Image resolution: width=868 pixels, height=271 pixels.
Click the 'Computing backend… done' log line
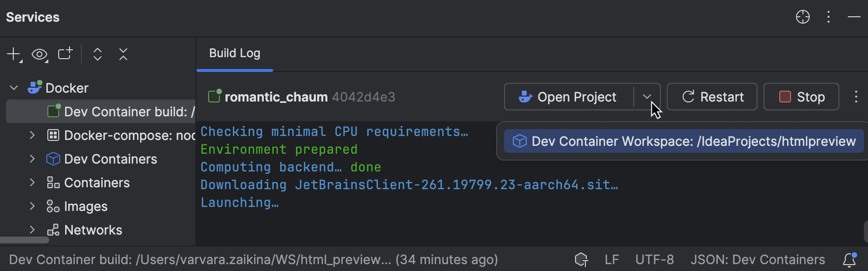[291, 167]
